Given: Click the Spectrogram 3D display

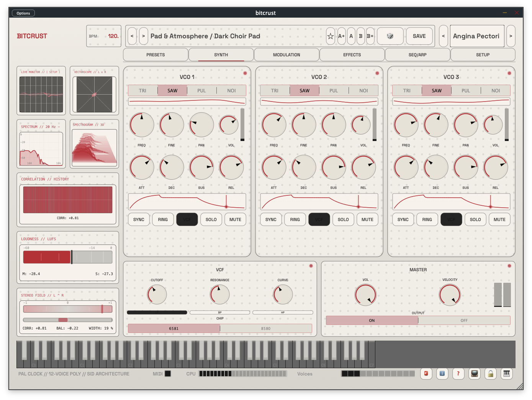Looking at the screenshot, I should tap(94, 148).
